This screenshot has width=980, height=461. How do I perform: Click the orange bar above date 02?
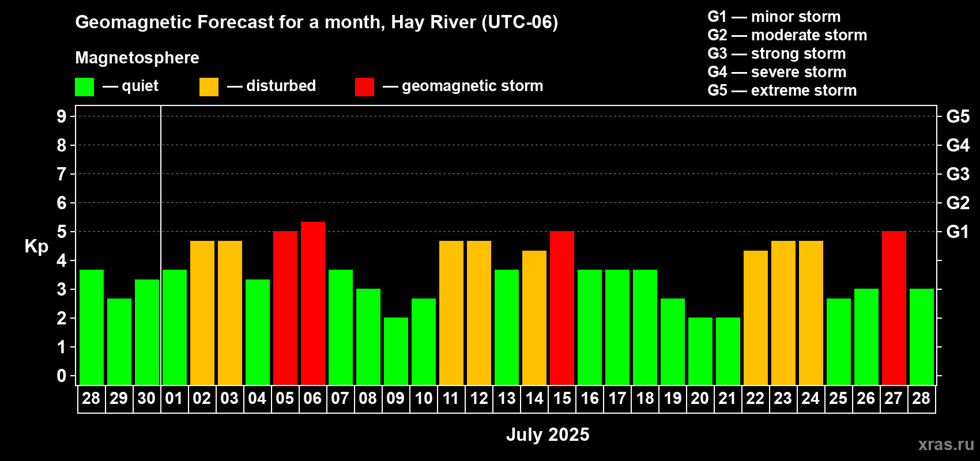tap(202, 313)
